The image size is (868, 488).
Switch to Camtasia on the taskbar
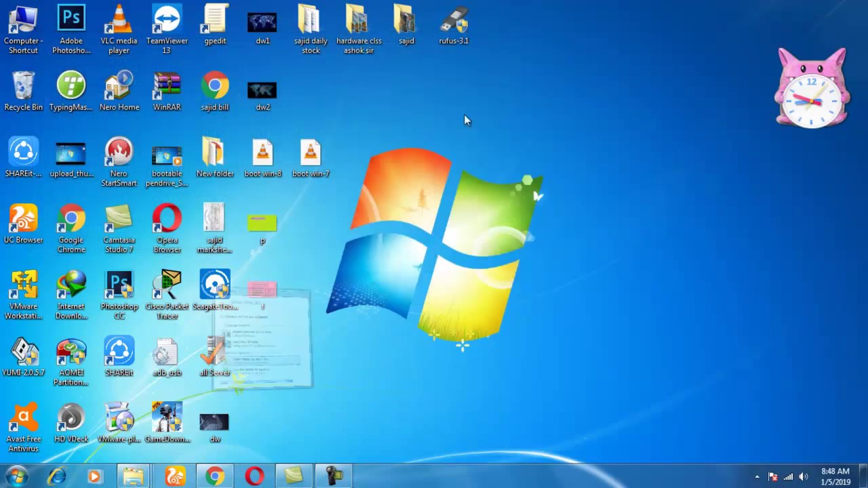pos(294,476)
